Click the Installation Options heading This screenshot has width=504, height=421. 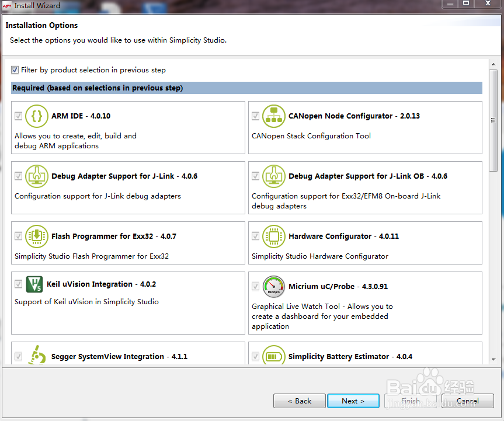42,25
